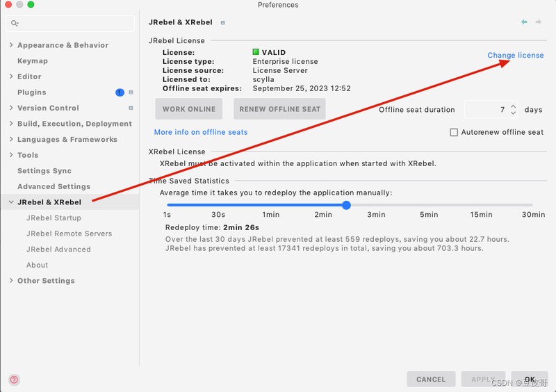Click the '15min' slider label

tap(481, 214)
